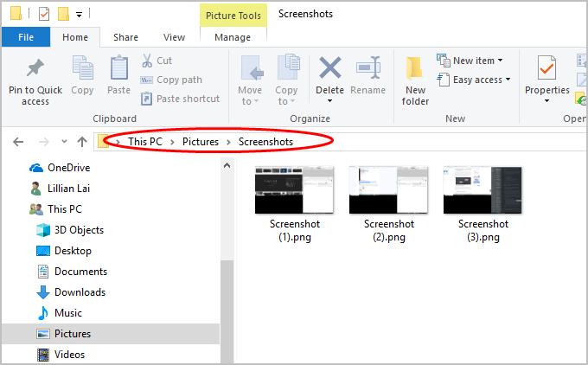Select Downloads in the navigation pane

point(80,292)
